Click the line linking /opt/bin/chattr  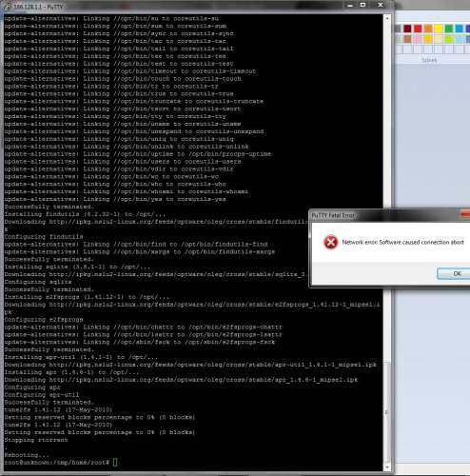(x=143, y=327)
